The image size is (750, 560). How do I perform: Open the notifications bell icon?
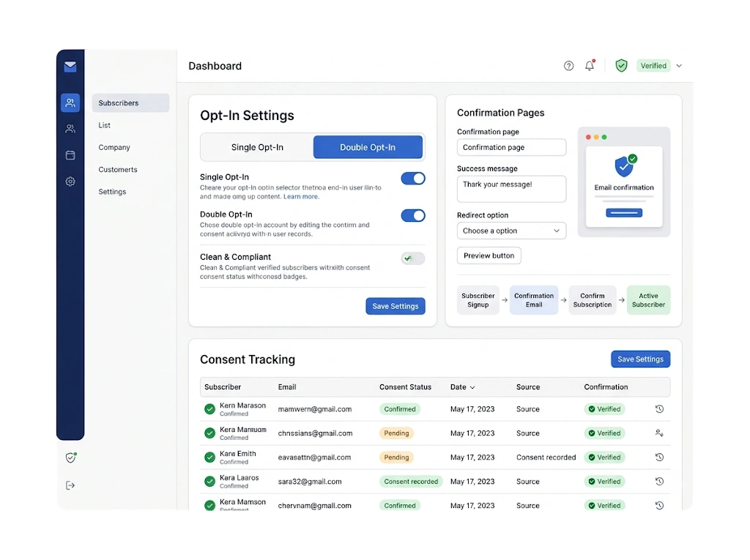[590, 66]
